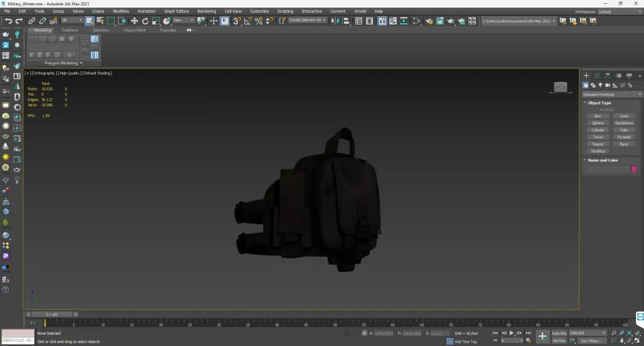
Task: Click the Rectangular Selection Region icon
Action: (x=111, y=21)
